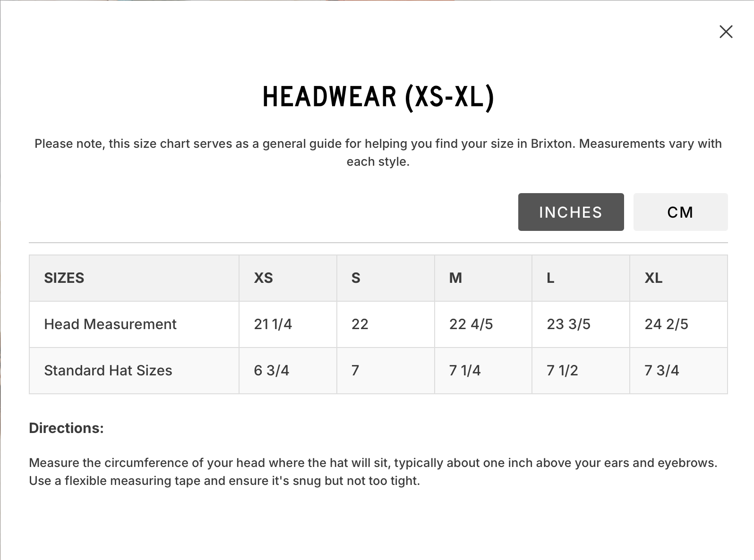Click the 7 3/4 hat size cell
Image resolution: width=754 pixels, height=560 pixels.
(661, 371)
